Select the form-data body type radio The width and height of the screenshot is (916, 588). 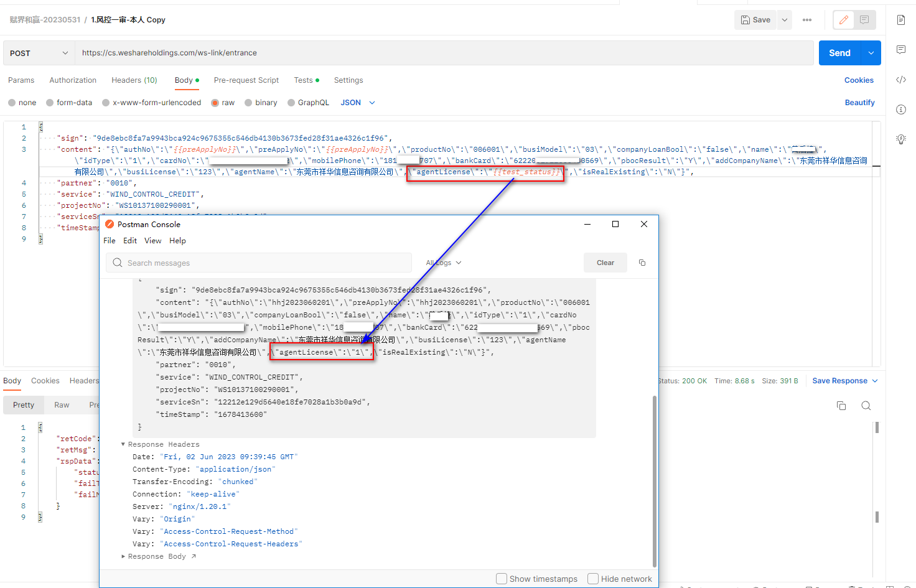[50, 103]
